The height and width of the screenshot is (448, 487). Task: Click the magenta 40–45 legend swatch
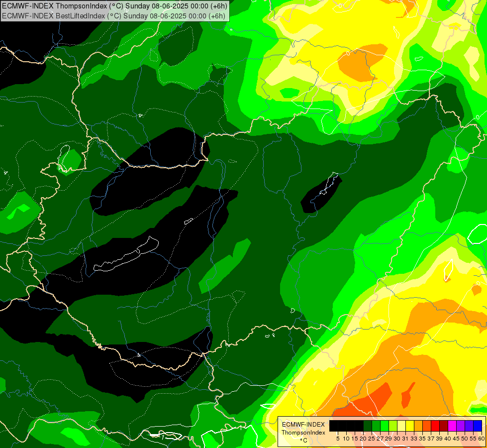(x=452, y=426)
